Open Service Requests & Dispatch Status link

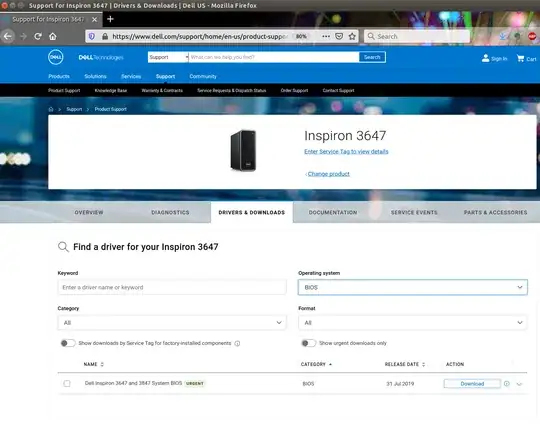click(232, 90)
